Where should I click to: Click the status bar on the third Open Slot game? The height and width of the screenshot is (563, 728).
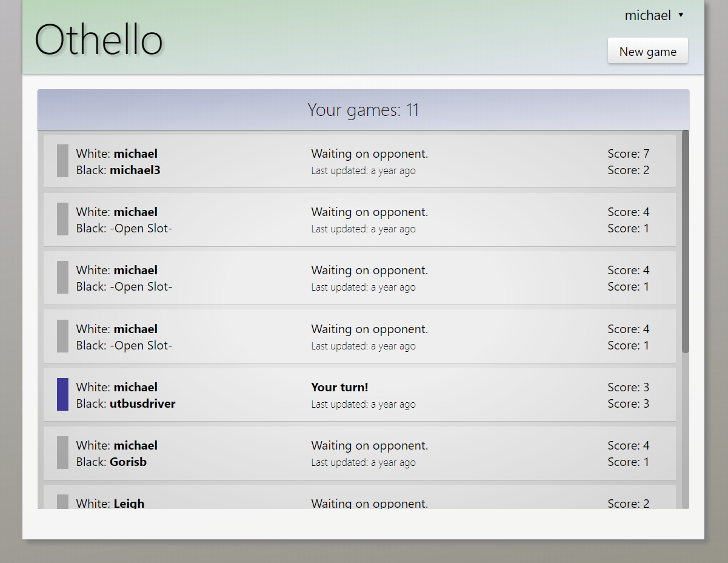coord(62,336)
